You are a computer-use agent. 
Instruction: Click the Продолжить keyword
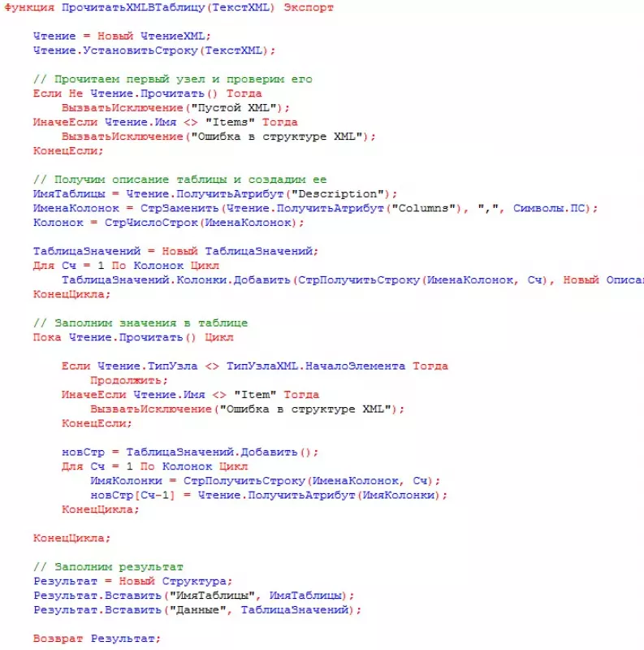pyautogui.click(x=128, y=380)
